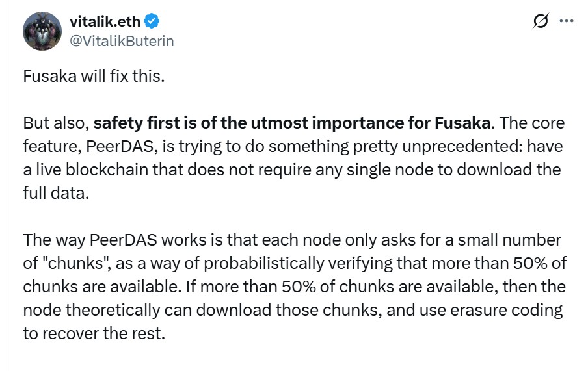
Task: Click the "Fusaka will fix this." sentence
Action: (94, 76)
